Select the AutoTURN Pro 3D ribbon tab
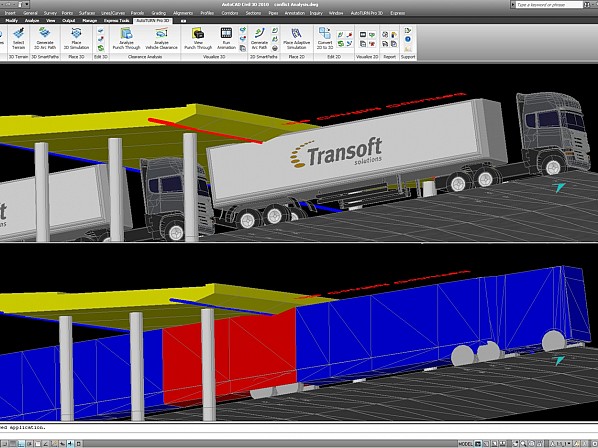 pos(153,21)
